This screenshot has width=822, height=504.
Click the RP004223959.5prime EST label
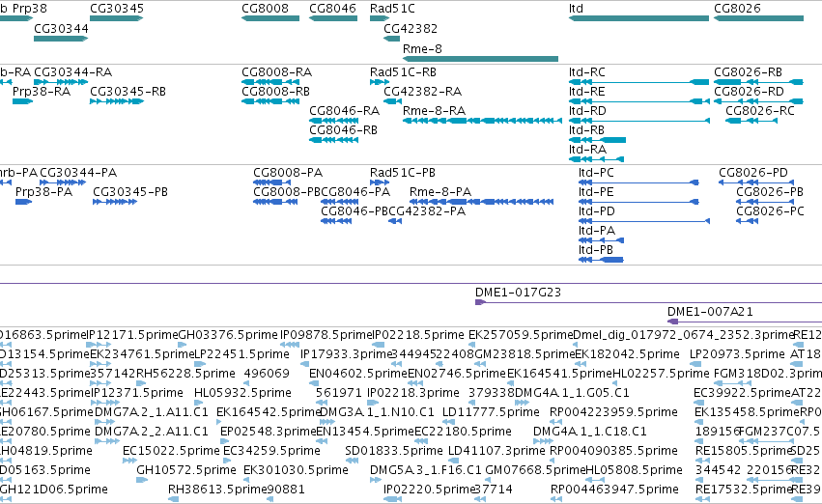[x=613, y=412]
